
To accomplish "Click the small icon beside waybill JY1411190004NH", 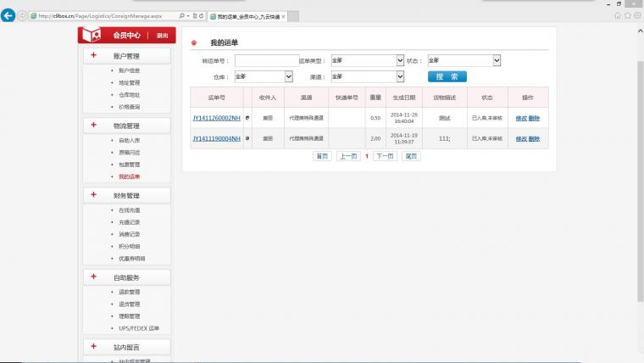I will click(x=247, y=138).
